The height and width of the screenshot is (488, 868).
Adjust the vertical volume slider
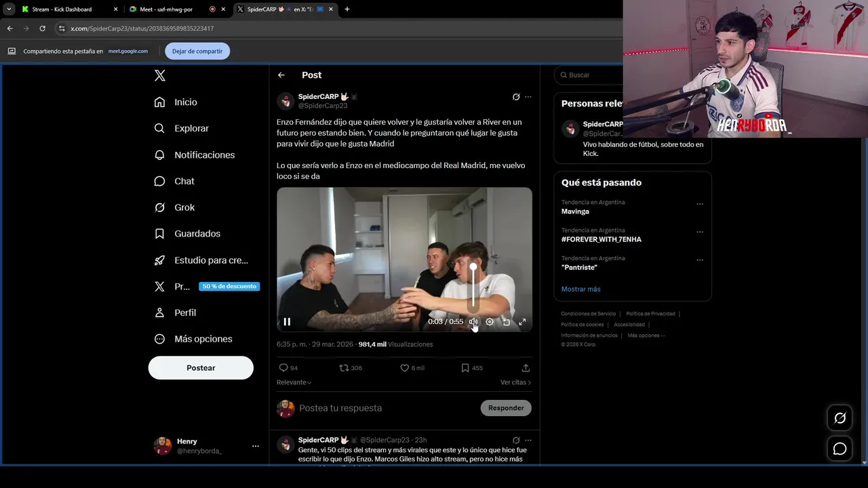473,286
